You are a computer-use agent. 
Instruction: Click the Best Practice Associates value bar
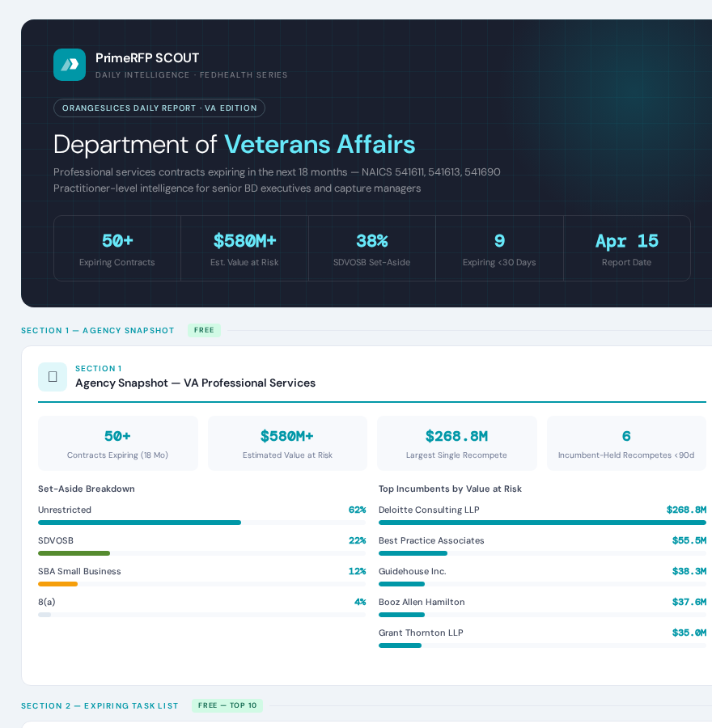click(x=413, y=553)
